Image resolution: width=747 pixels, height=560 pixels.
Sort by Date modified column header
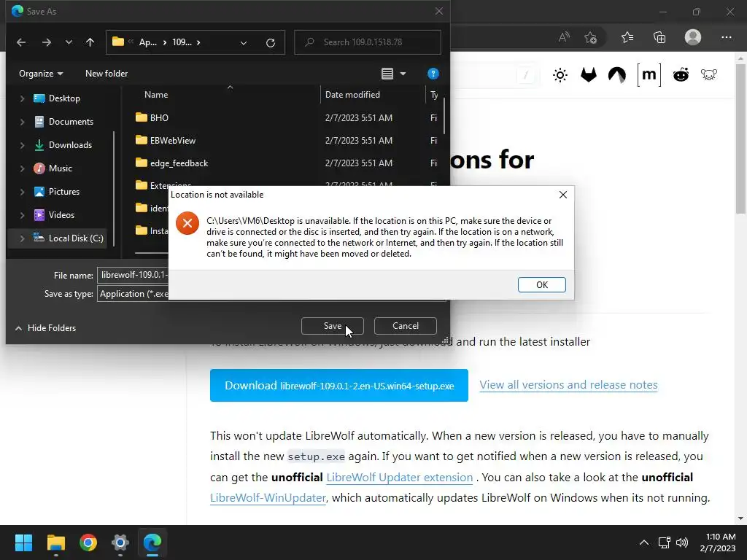point(352,95)
